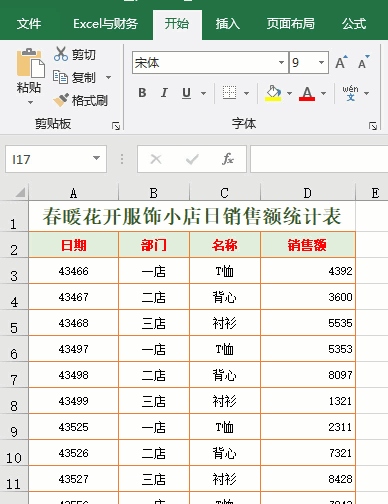Select title cell 春暖花开服饰小店日销售额统计表
This screenshot has height=504, width=388.
click(192, 216)
